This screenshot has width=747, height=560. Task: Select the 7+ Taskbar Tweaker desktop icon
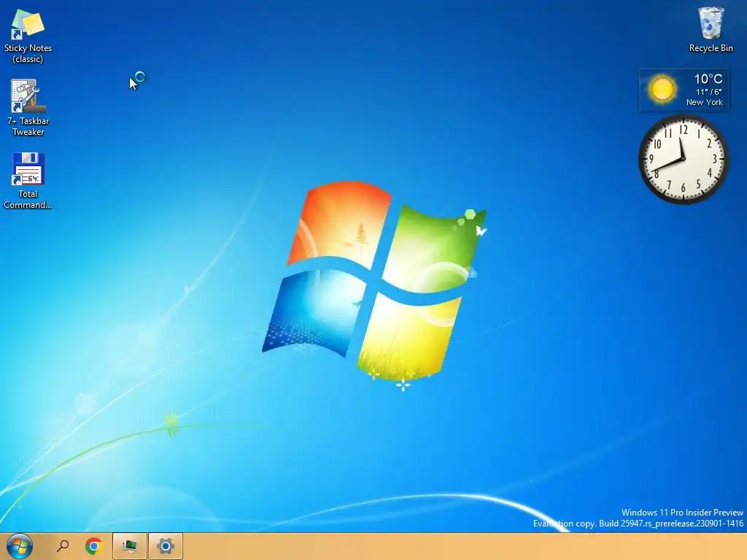[x=28, y=108]
